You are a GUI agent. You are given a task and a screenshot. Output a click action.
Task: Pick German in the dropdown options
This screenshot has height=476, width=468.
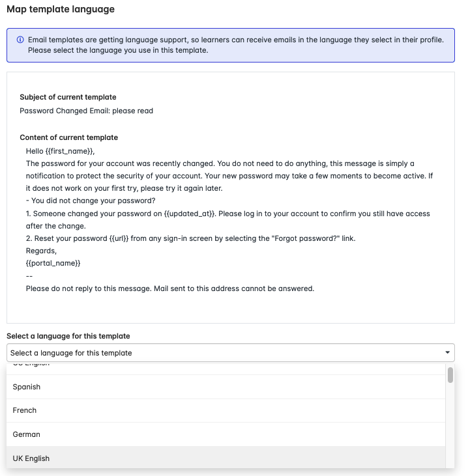27,434
